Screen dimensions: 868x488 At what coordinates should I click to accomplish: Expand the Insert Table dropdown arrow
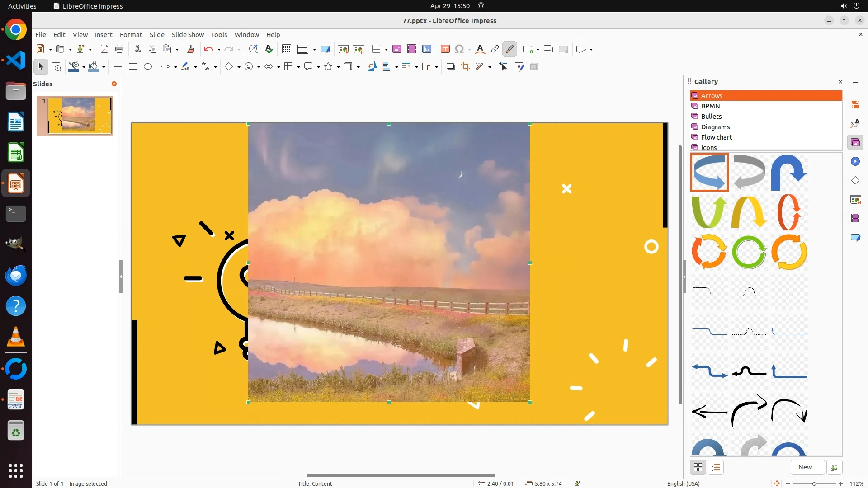[x=386, y=50]
